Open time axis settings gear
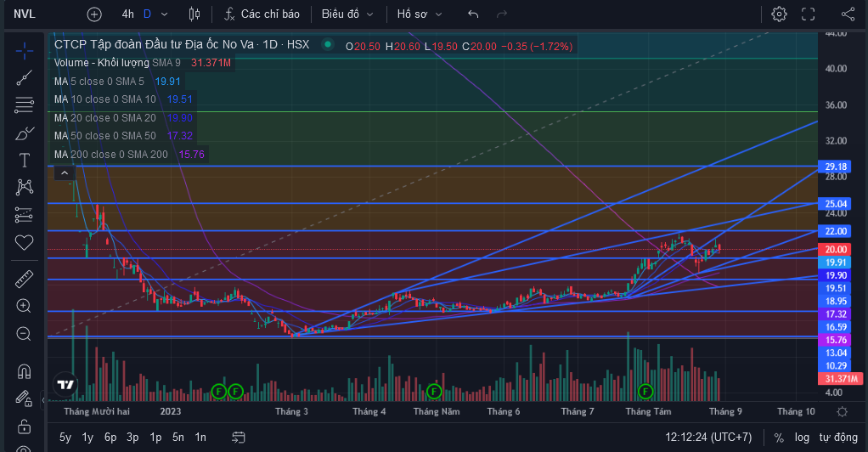The width and height of the screenshot is (868, 452). [842, 411]
